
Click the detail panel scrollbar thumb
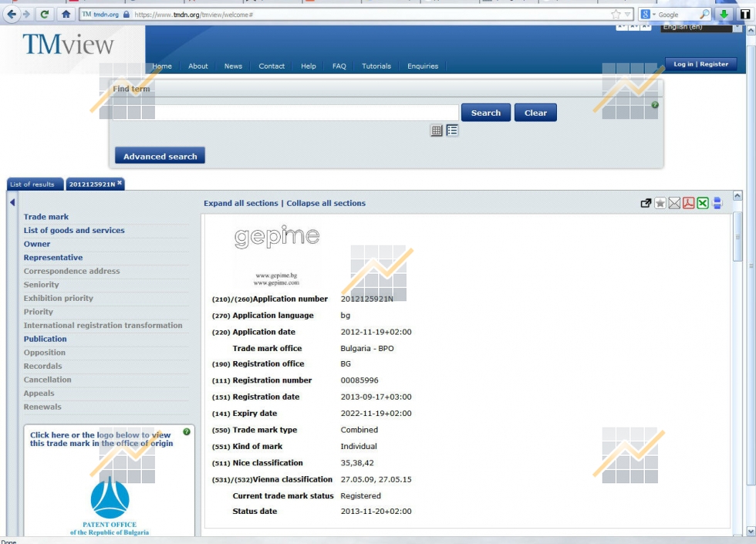pyautogui.click(x=737, y=236)
